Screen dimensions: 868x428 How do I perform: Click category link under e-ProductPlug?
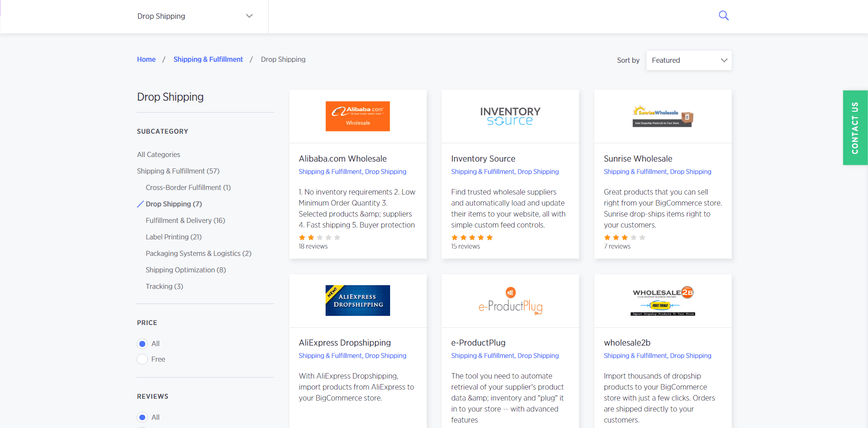click(505, 356)
